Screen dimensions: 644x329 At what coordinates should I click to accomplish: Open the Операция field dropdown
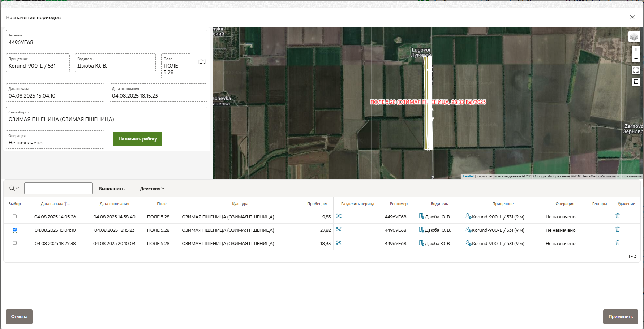pyautogui.click(x=55, y=140)
